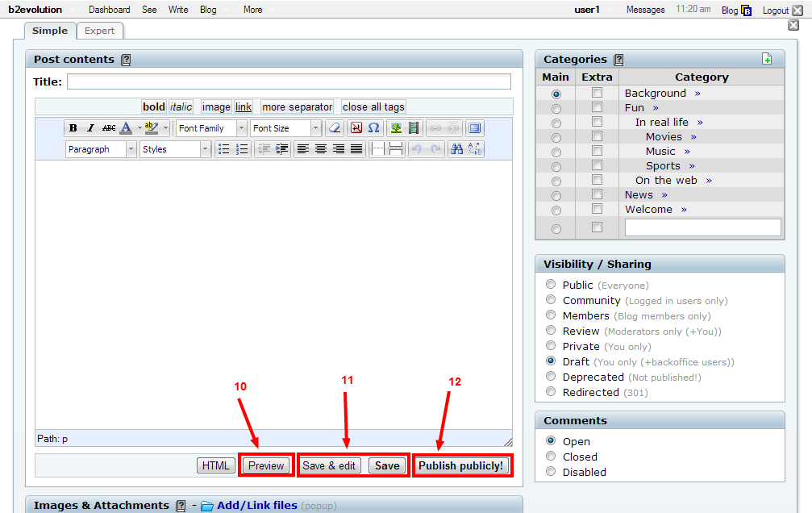Set comments to Closed
This screenshot has width=812, height=513.
coord(551,456)
